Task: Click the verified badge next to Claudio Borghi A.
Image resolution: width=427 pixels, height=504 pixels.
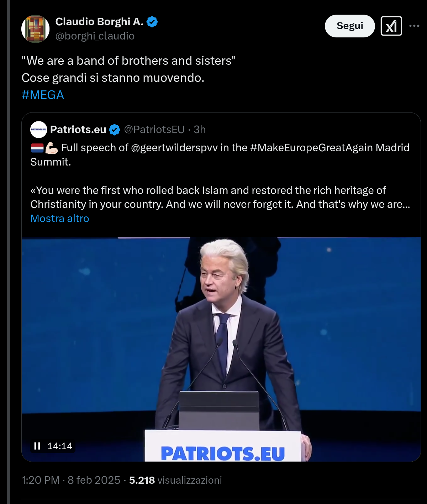Action: [x=153, y=21]
